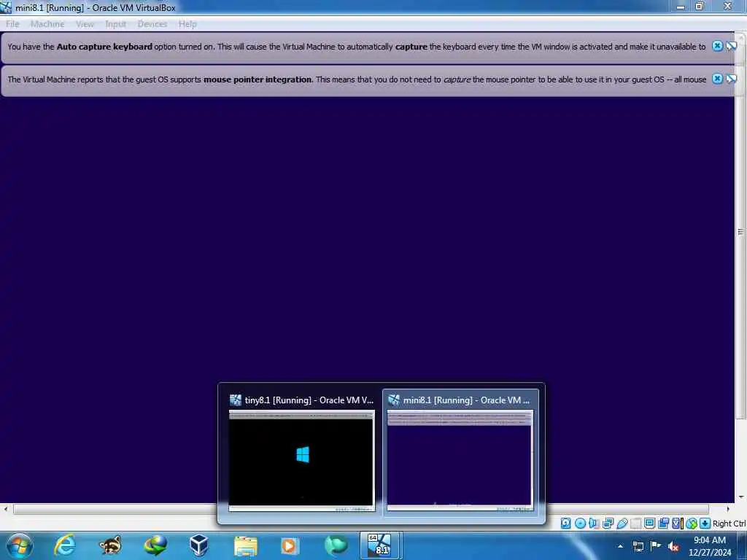Screen dimensions: 747x560
Task: Click the vertical scrollbar thumb
Action: tap(741, 231)
